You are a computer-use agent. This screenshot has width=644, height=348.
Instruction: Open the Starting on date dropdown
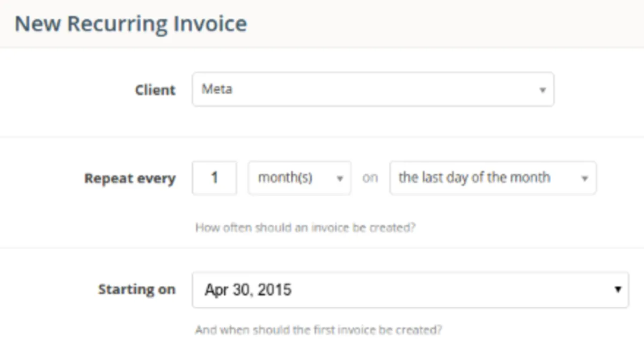(410, 290)
